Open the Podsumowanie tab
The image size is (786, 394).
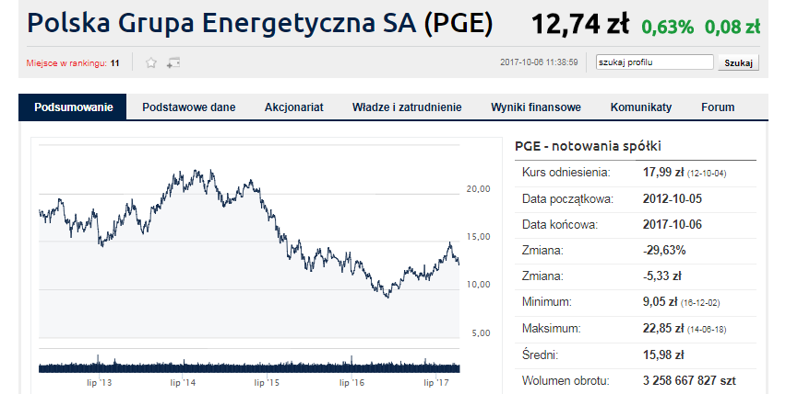coord(73,107)
